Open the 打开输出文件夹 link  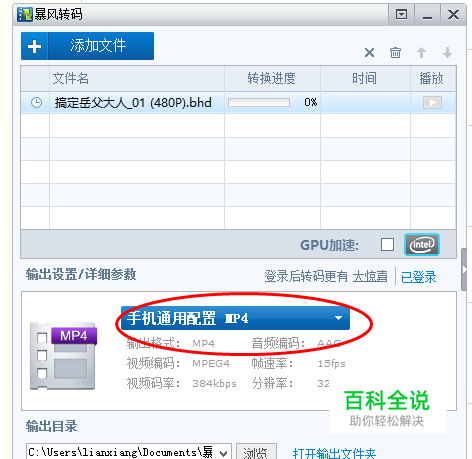point(334,453)
